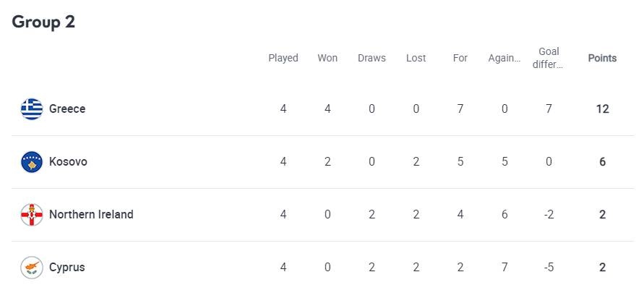Image resolution: width=644 pixels, height=298 pixels.
Task: Select the Cyprus team name
Action: tap(66, 268)
